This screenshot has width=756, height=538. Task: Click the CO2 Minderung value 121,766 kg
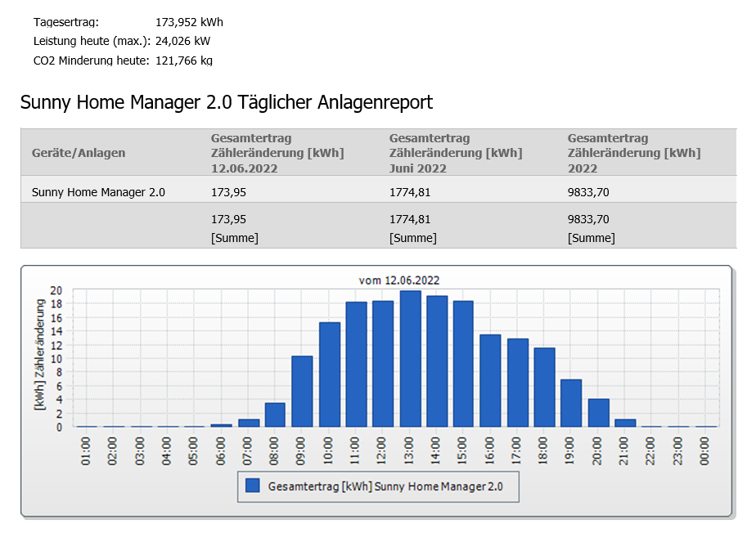(x=183, y=60)
